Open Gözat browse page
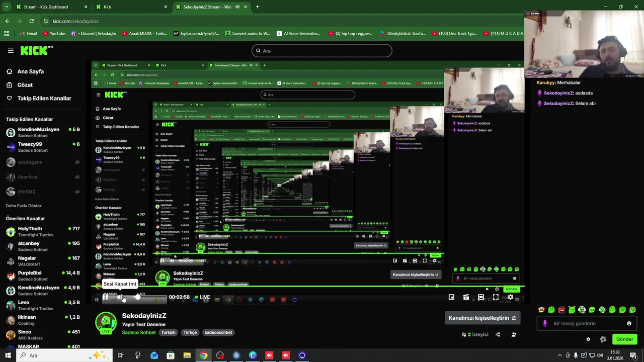 [x=25, y=85]
